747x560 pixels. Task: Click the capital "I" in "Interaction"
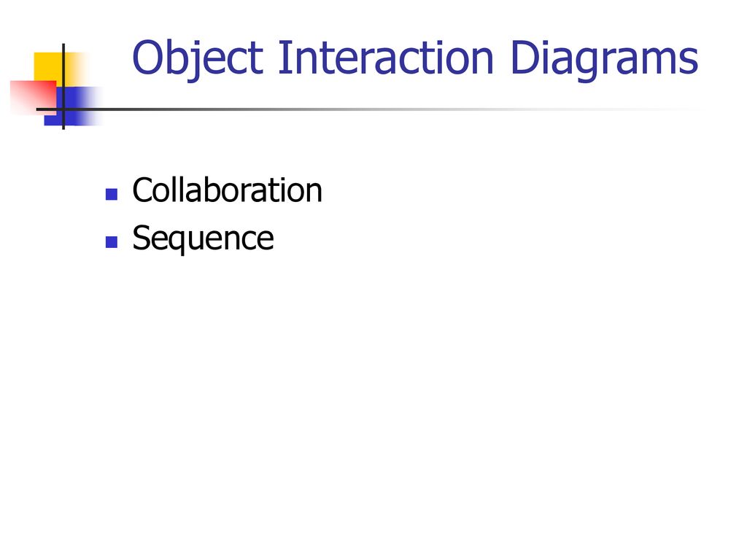point(283,58)
